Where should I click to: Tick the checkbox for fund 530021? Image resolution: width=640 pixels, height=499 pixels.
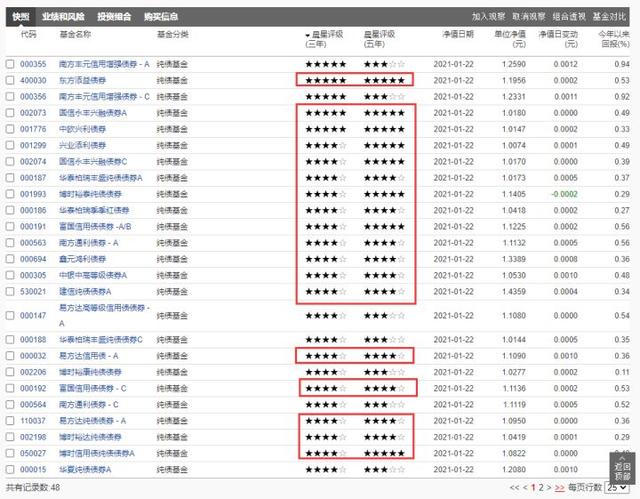(x=10, y=292)
